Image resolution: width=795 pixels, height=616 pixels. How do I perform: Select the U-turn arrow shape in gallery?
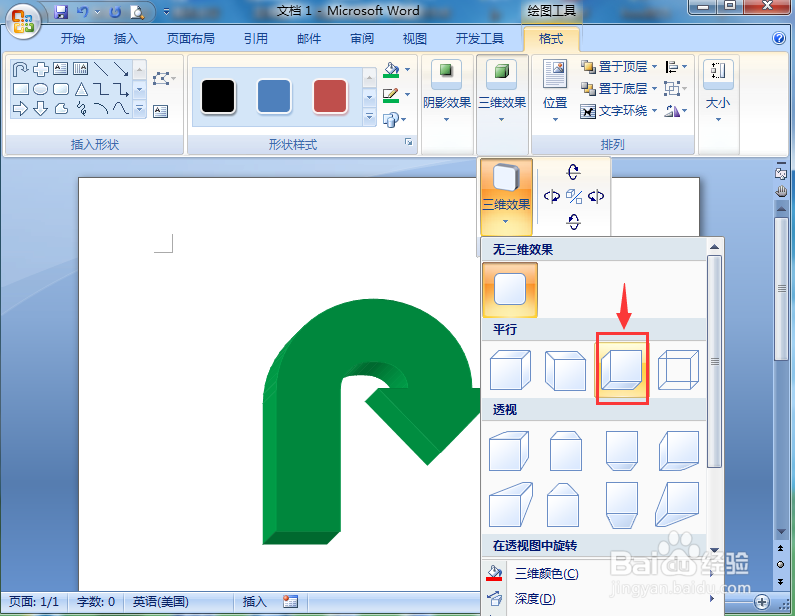coord(20,68)
